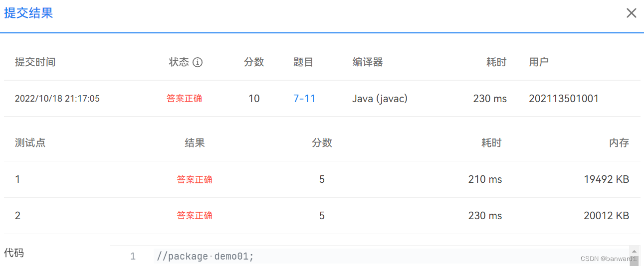Click code line number 1
The image size is (644, 266).
(133, 257)
